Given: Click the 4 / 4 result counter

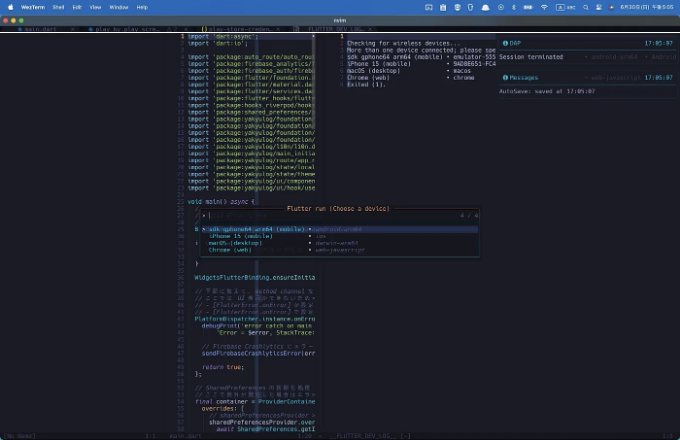Looking at the screenshot, I should (x=469, y=215).
